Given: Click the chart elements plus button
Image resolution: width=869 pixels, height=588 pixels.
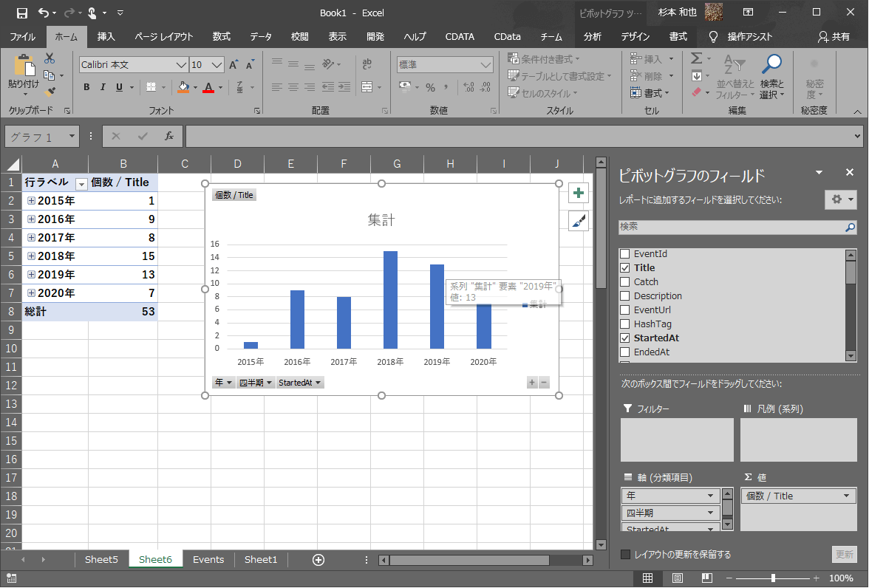Looking at the screenshot, I should [579, 194].
